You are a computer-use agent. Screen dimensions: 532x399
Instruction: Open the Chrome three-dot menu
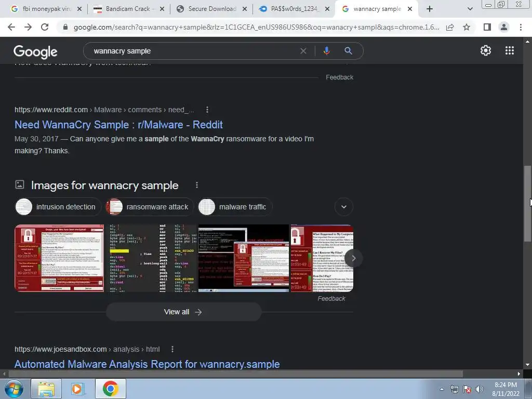pos(521,27)
